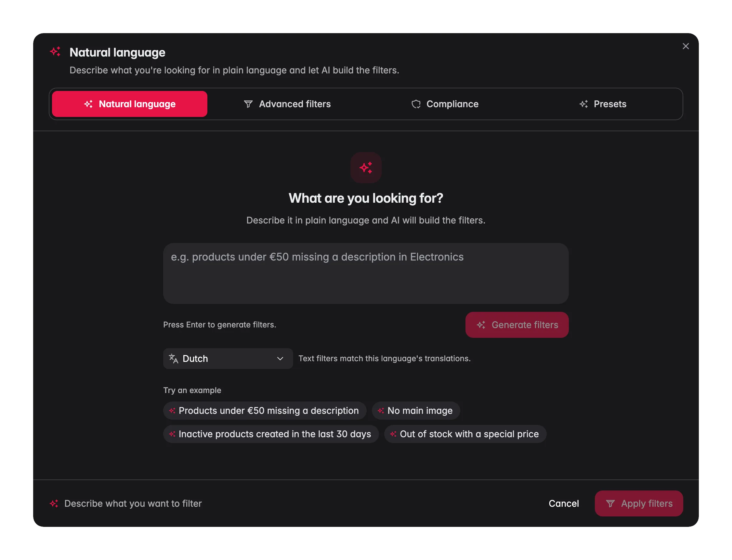This screenshot has height=560, width=732.
Task: Click the Apply filters button
Action: tap(639, 503)
